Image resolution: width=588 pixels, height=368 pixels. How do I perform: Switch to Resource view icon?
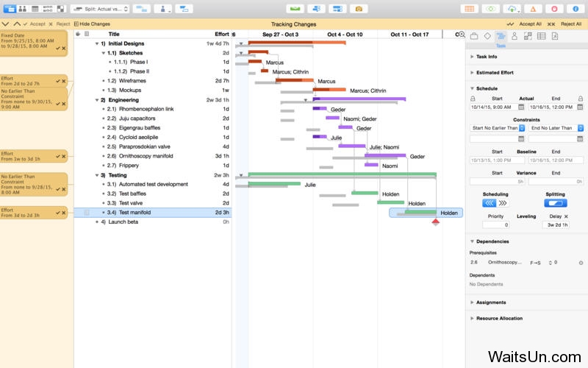[23, 9]
